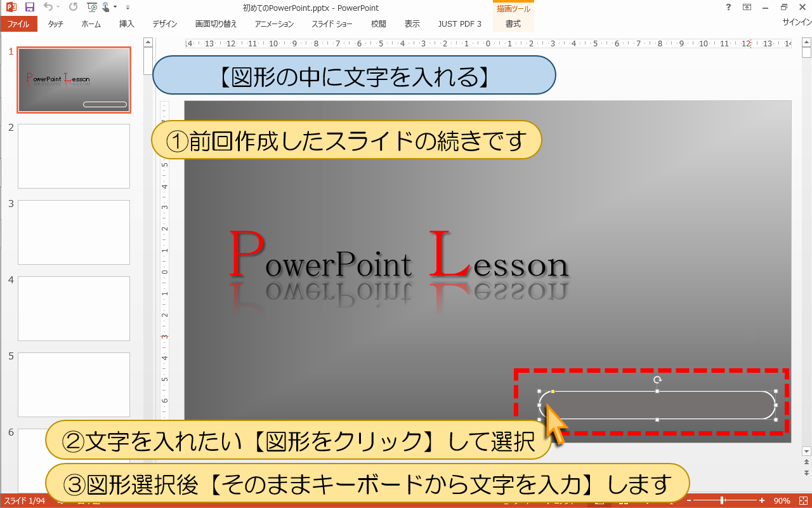Click the right-middle resize handle of shape

(776, 405)
